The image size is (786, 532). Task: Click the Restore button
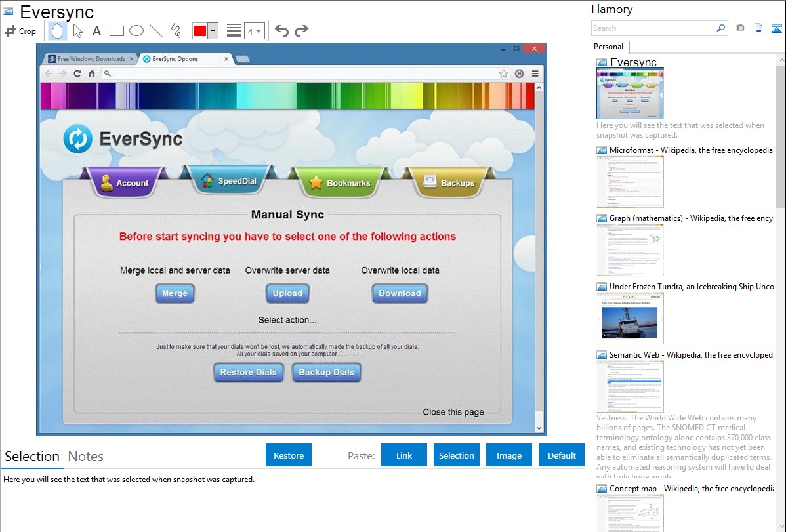[x=289, y=455]
